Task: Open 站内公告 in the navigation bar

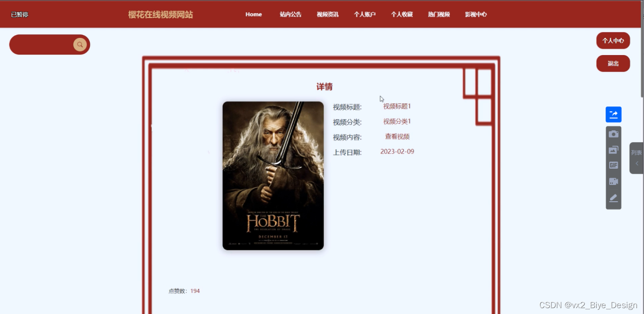Action: pyautogui.click(x=291, y=14)
